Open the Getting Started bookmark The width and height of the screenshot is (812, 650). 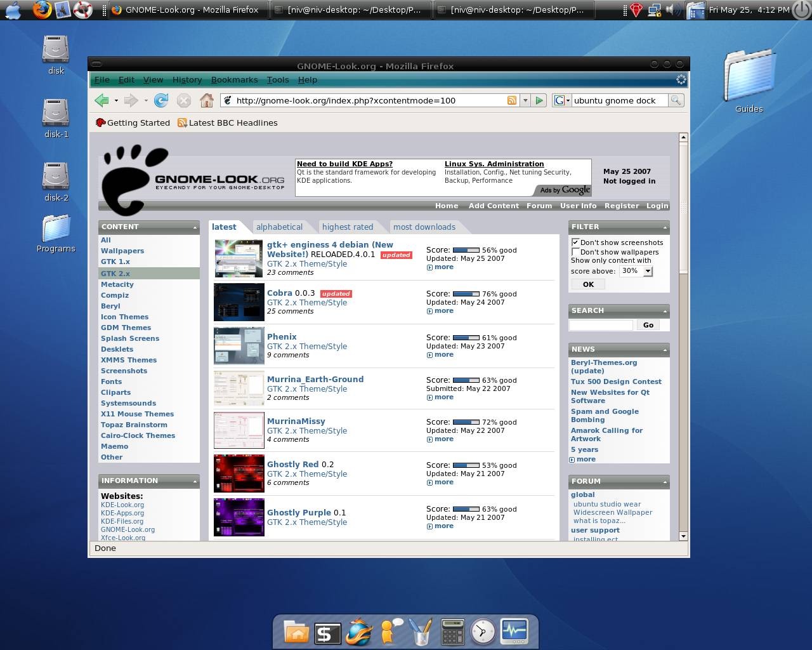(133, 123)
